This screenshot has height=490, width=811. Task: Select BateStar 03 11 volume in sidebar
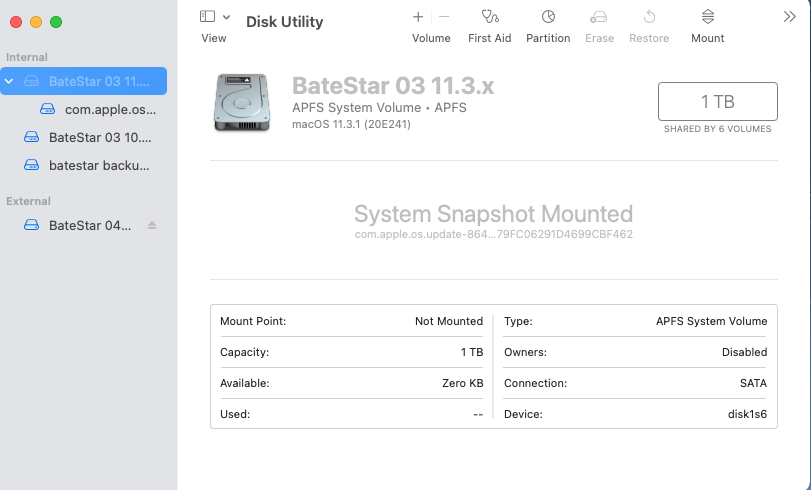point(83,81)
